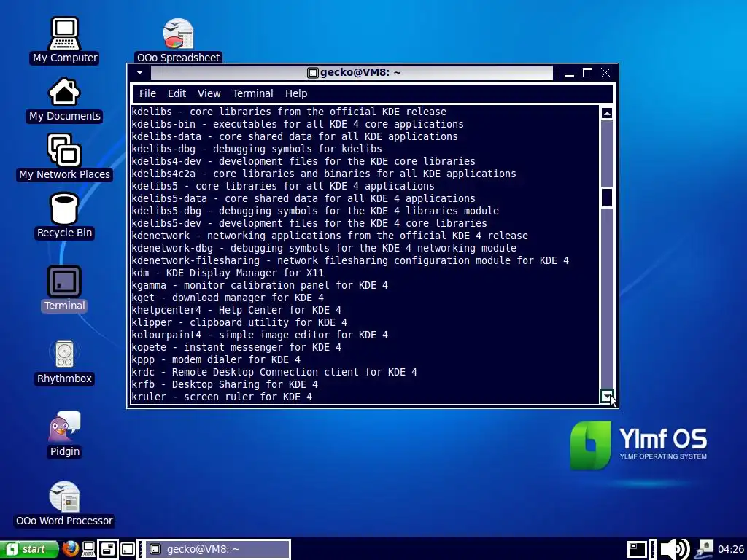Open the File menu in terminal
The width and height of the screenshot is (747, 560).
147,93
